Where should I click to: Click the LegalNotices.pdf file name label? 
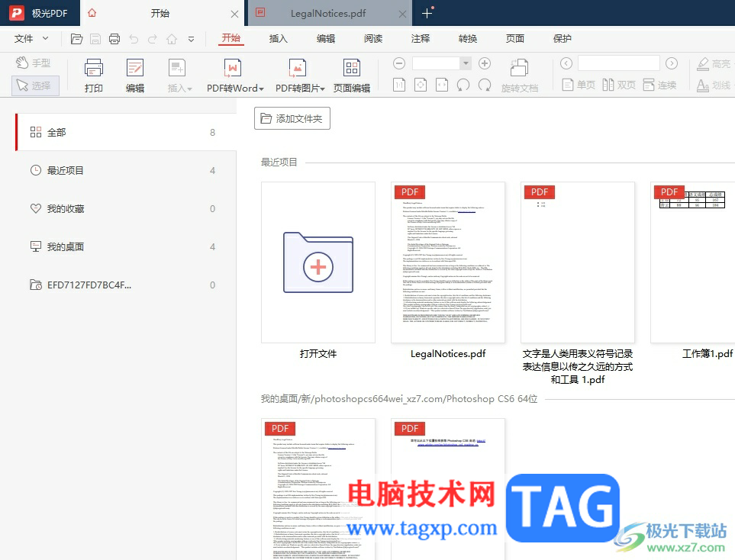pos(448,354)
